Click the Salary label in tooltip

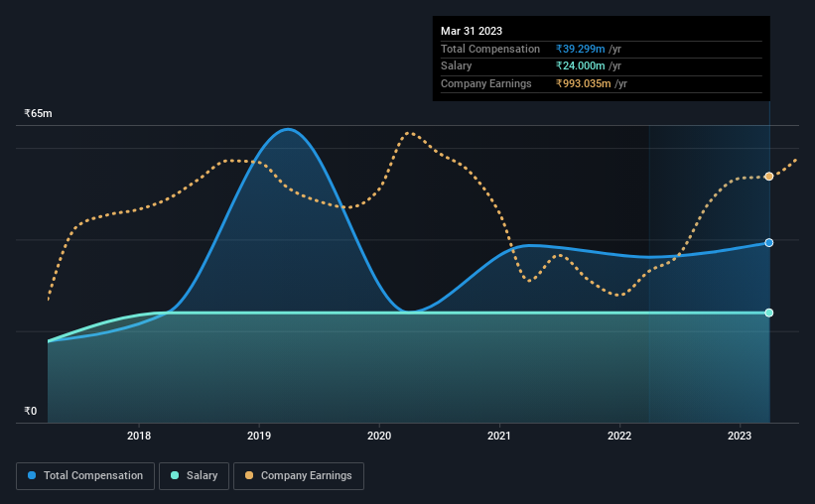click(457, 66)
